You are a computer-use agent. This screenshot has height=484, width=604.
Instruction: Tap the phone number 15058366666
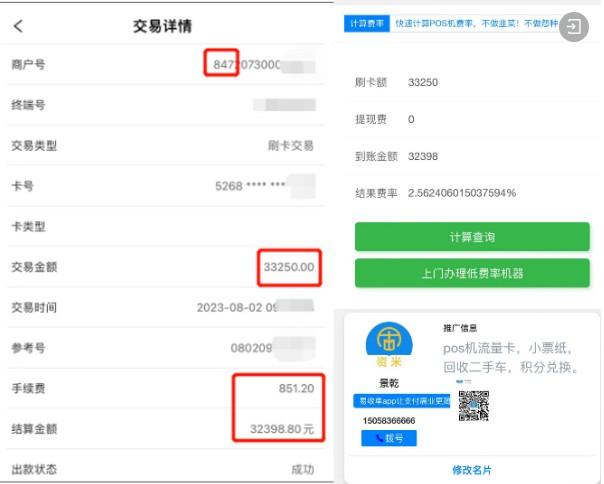pos(388,421)
